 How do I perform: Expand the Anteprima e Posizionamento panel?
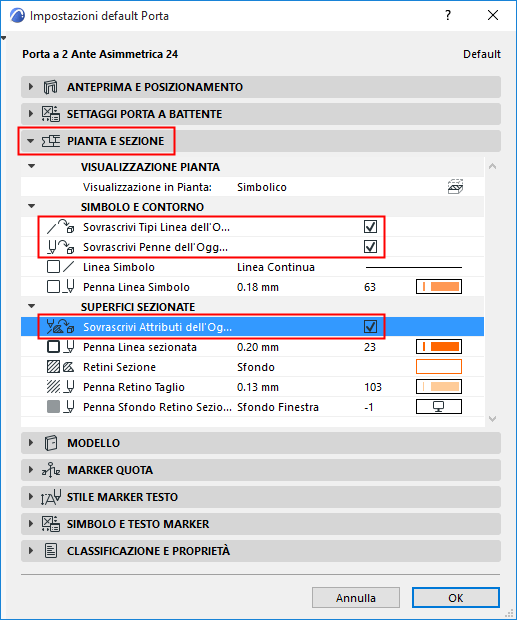31,87
